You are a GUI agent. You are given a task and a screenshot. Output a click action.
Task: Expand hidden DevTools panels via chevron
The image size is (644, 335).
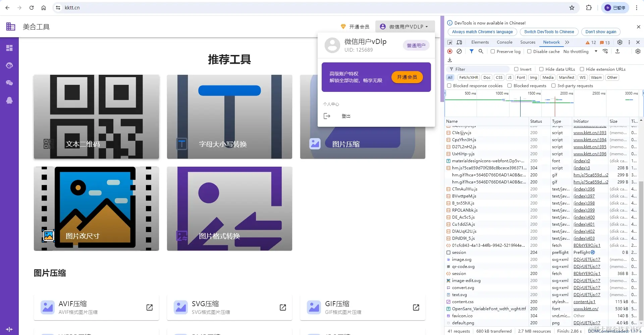pyautogui.click(x=567, y=42)
